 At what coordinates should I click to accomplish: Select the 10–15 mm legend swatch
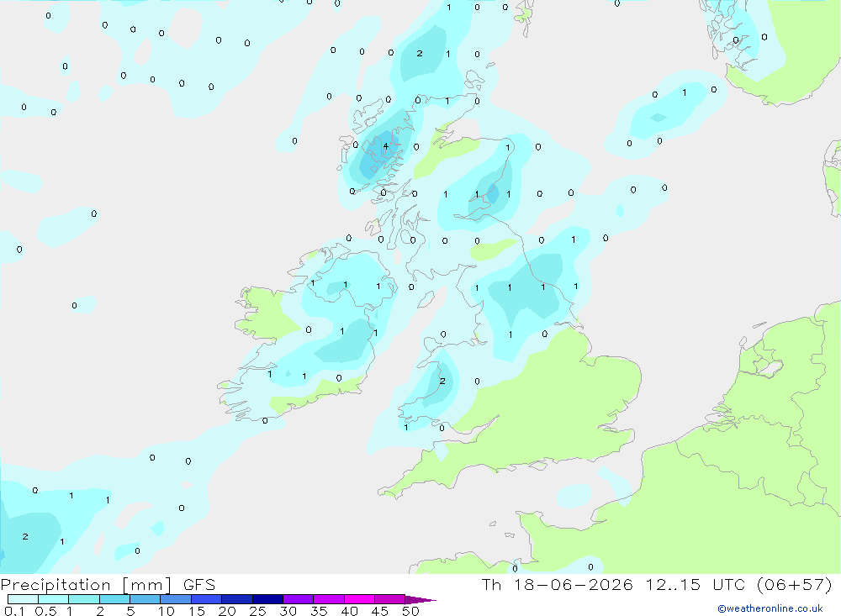point(176,599)
